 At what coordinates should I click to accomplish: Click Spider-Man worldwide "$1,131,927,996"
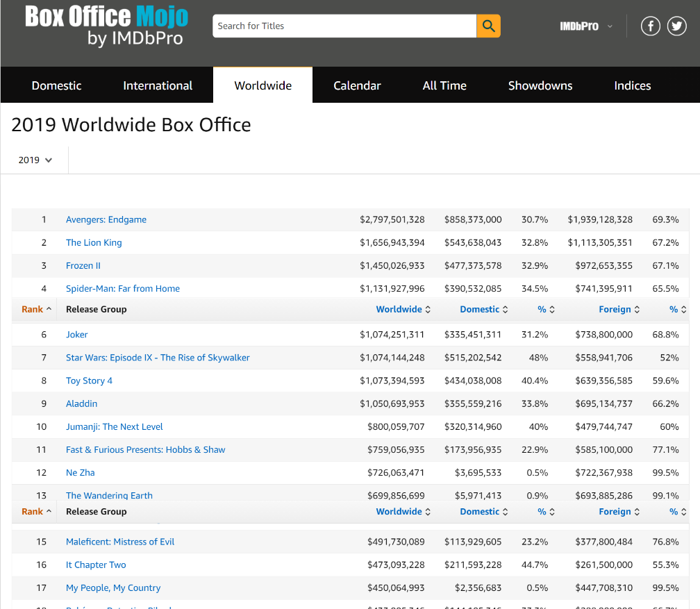point(392,288)
